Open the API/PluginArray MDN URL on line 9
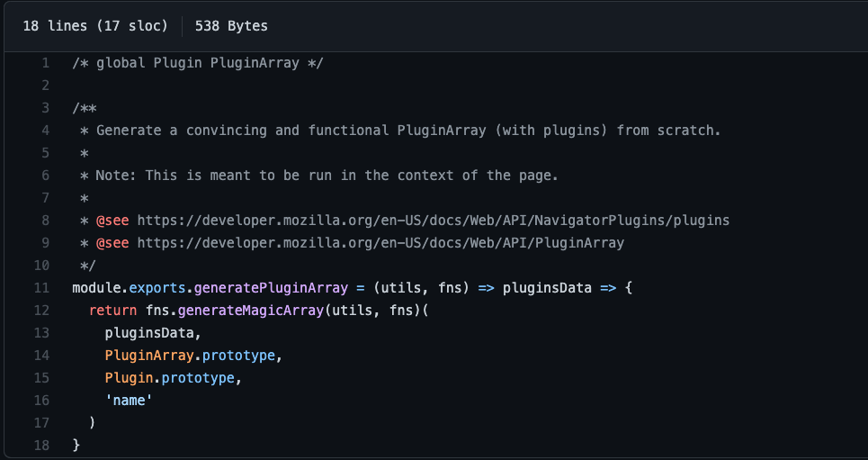 [380, 243]
